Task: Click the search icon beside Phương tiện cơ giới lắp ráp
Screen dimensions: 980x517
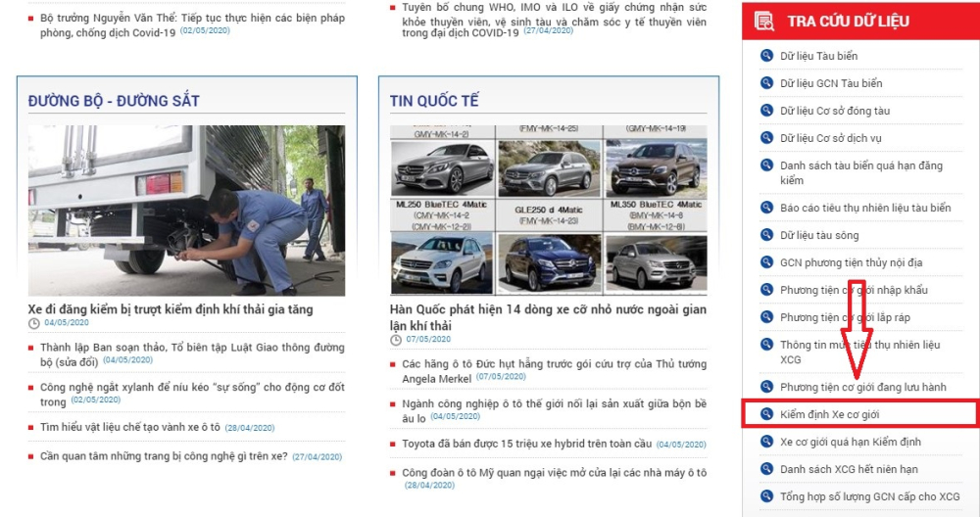Action: (x=766, y=316)
